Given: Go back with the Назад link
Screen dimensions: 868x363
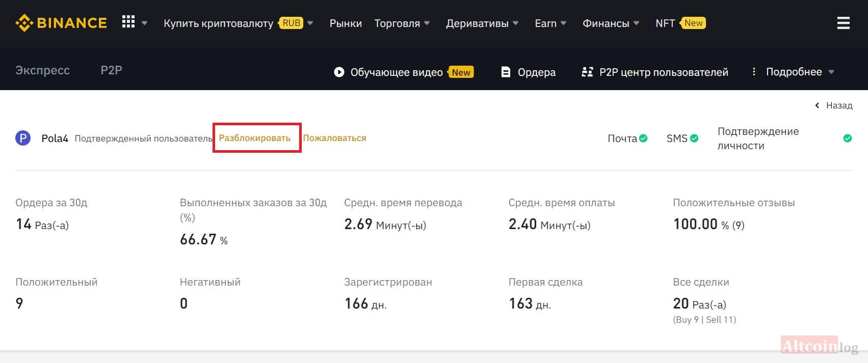Looking at the screenshot, I should pos(834,105).
